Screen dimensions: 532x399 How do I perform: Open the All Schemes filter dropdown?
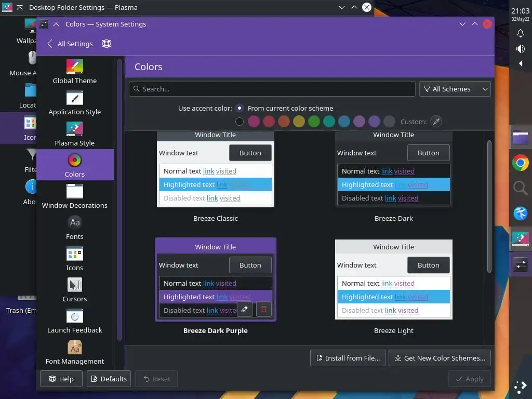(455, 89)
